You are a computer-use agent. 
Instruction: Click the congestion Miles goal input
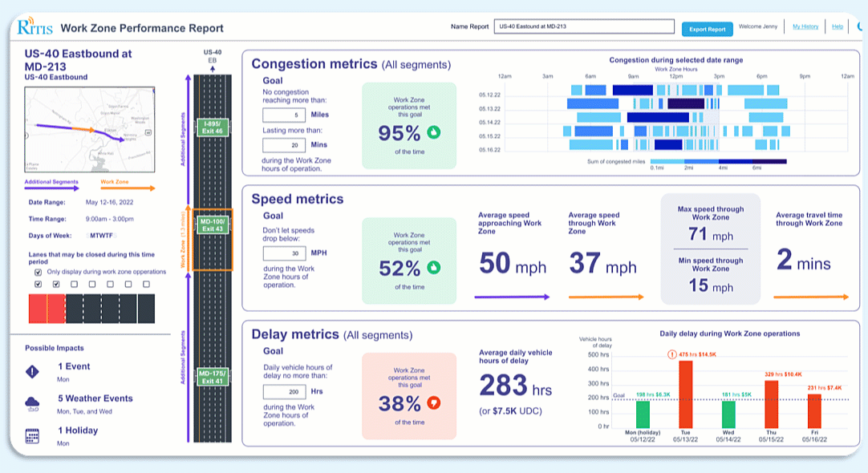point(285,115)
